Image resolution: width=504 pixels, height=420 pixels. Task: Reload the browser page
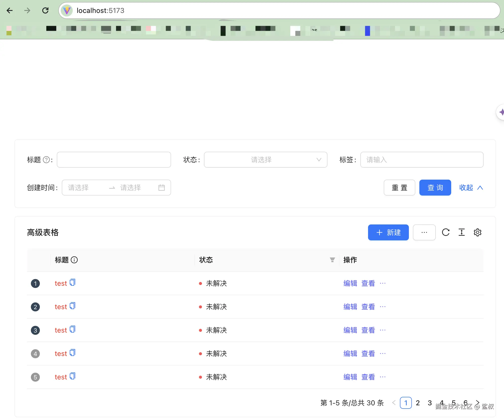tap(45, 10)
